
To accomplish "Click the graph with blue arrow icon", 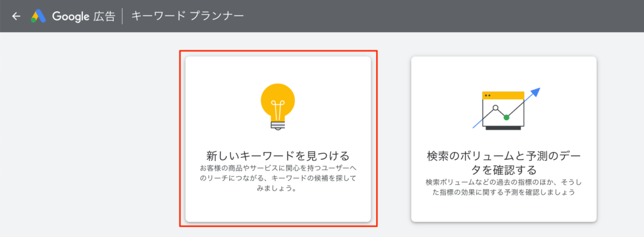I will coord(506,109).
